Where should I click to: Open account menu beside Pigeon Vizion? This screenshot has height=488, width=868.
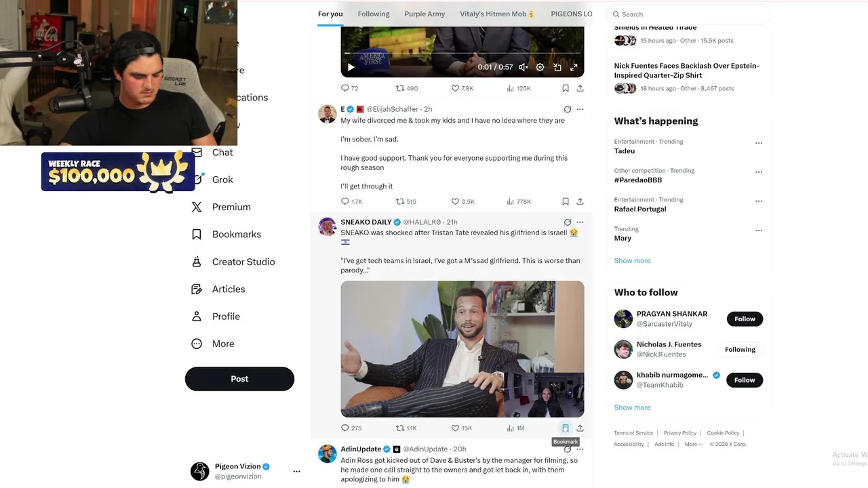click(x=296, y=471)
